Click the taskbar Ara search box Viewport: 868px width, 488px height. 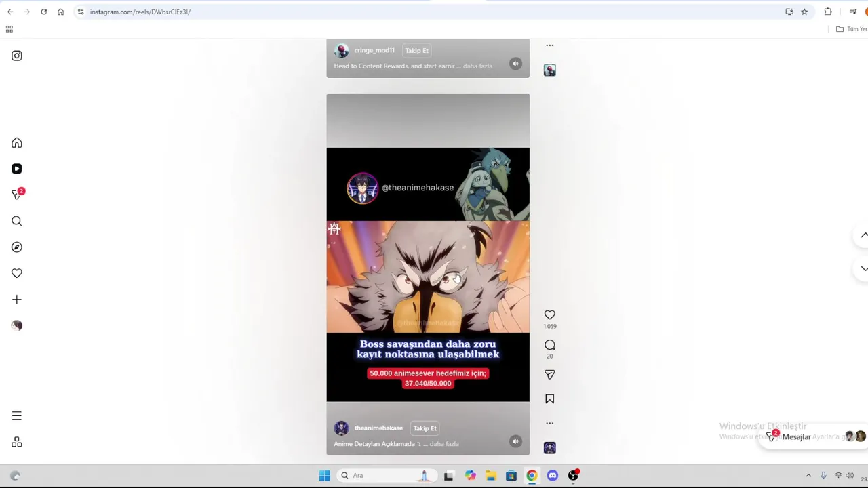click(x=387, y=476)
